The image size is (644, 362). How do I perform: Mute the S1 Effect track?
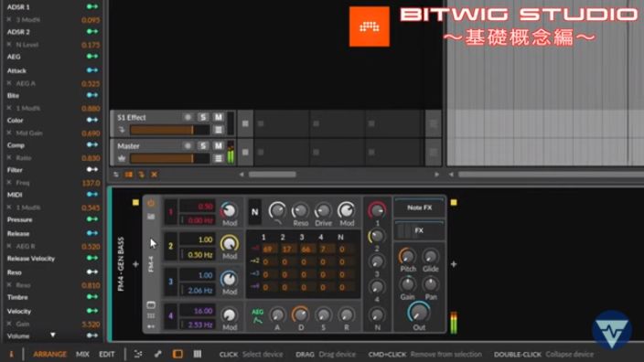218,117
